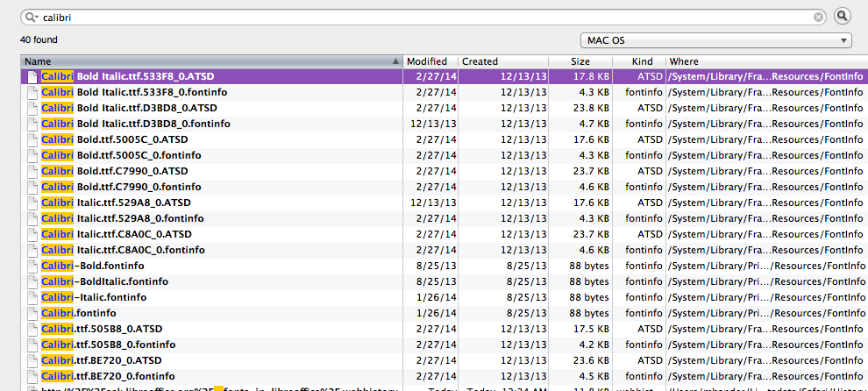The image size is (868, 391).
Task: Click file icon of Calibri.ttf.BE720_0.ATSD
Action: coord(32,360)
